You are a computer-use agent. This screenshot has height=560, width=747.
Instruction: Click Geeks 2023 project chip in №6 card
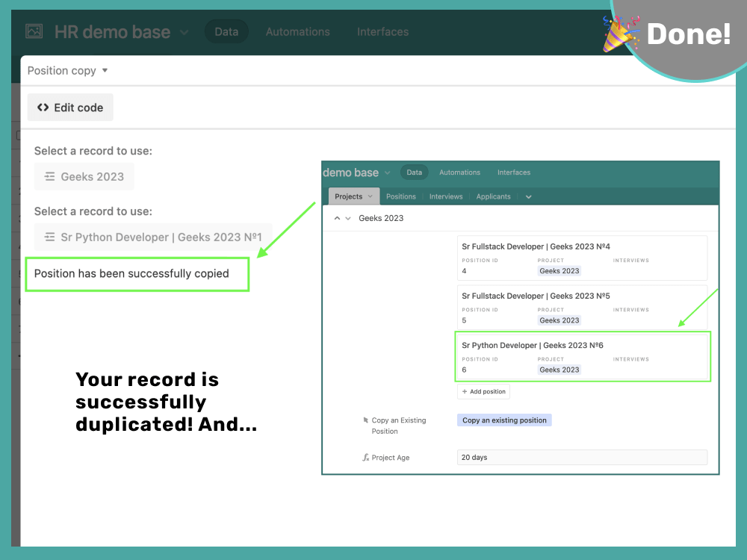(560, 370)
